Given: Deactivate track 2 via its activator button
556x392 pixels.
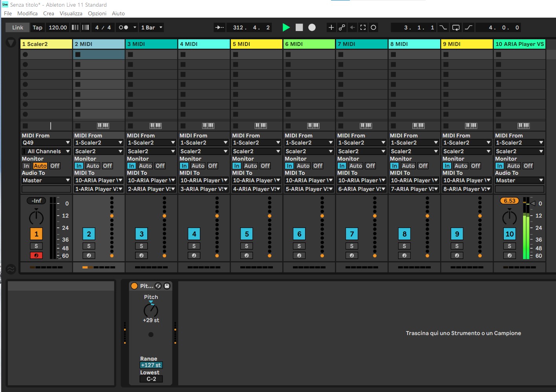Looking at the screenshot, I should pos(89,234).
